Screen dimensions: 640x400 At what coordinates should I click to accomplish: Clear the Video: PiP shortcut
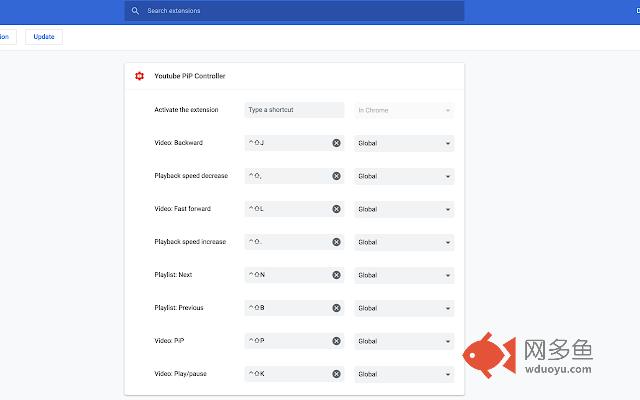[x=336, y=341]
